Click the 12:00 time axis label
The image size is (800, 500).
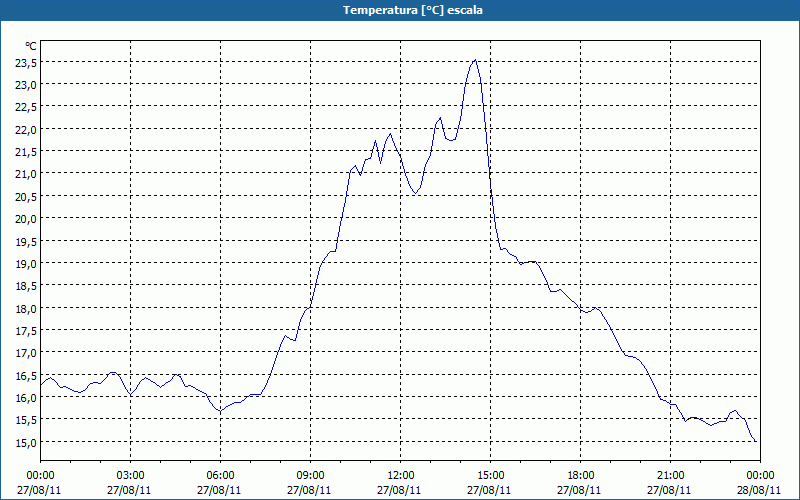(401, 476)
